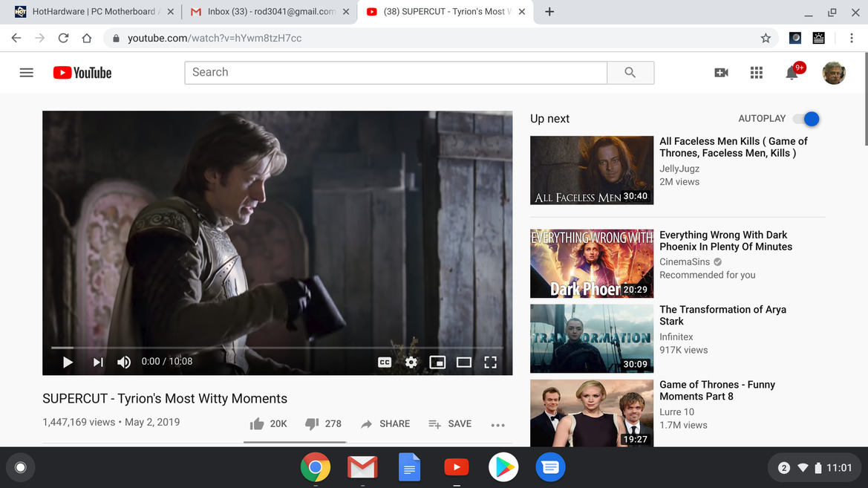Open Game of Thrones Funny Moments thumbnail
The image size is (868, 488).
click(592, 413)
